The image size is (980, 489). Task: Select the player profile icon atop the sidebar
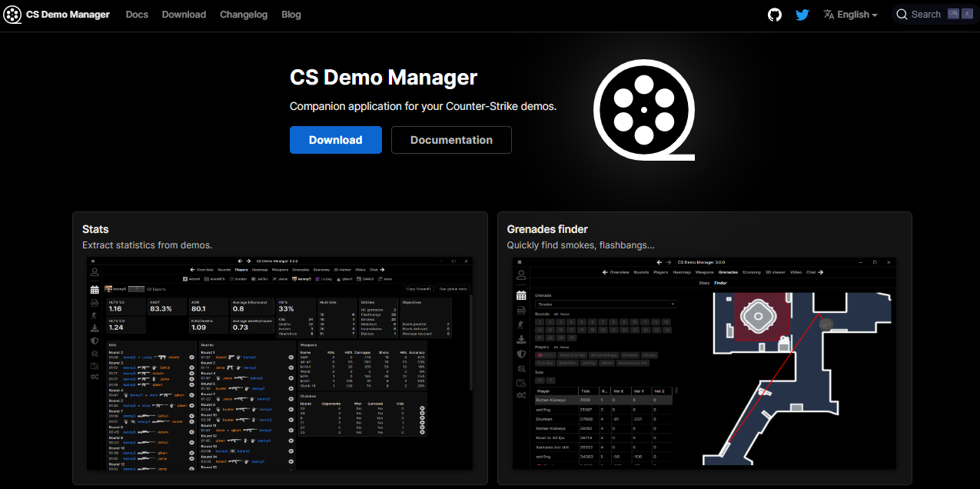[94, 271]
